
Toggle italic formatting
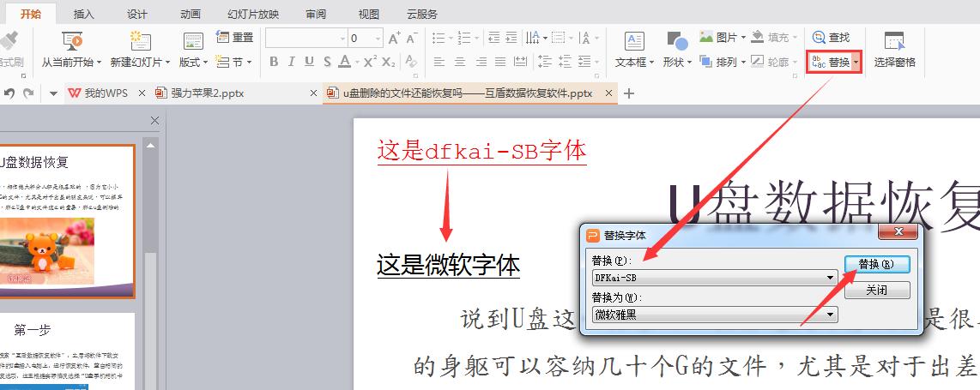(291, 62)
